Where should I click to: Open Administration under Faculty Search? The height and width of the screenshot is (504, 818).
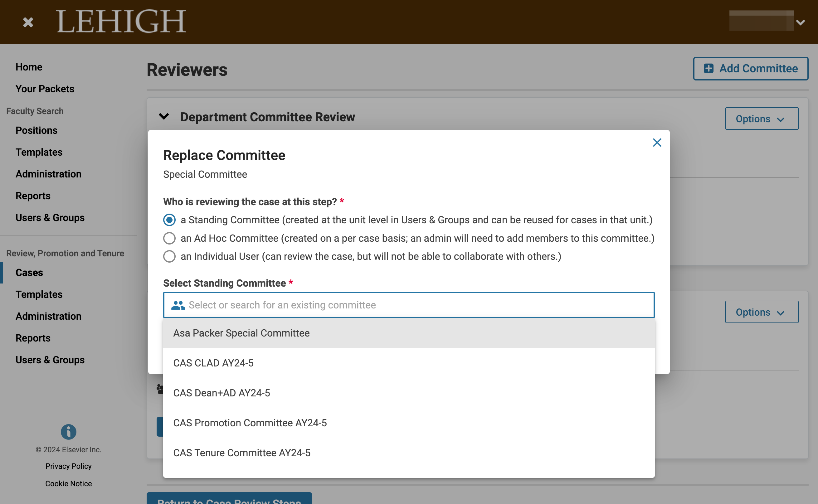tap(48, 174)
